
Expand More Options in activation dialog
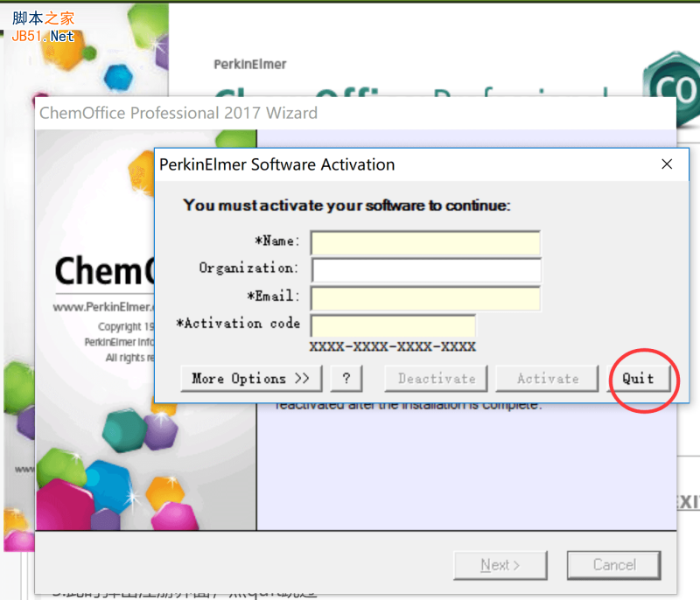(251, 379)
